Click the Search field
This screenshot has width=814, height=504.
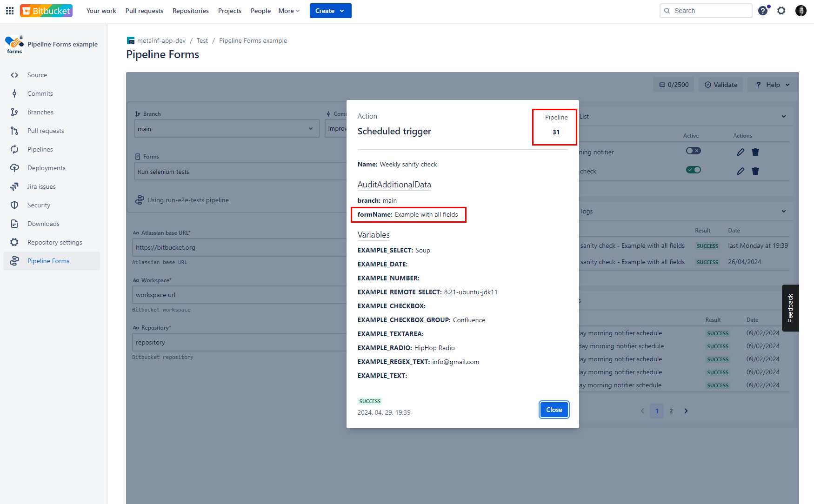point(706,11)
